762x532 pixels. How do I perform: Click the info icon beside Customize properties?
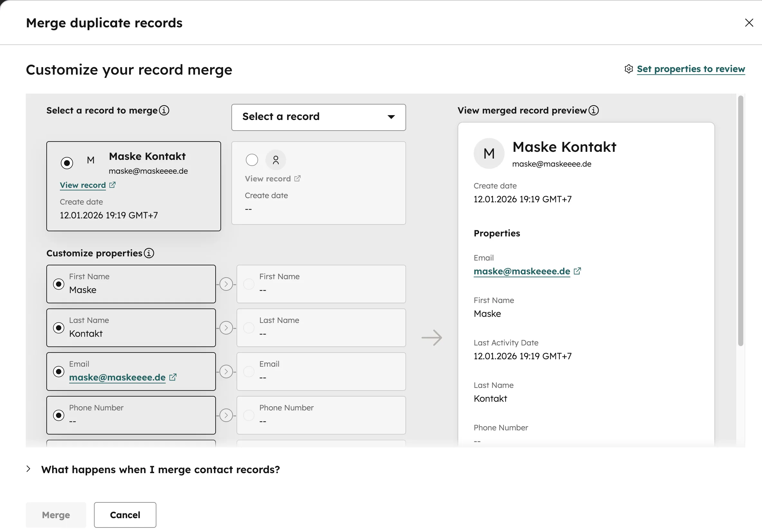(149, 253)
